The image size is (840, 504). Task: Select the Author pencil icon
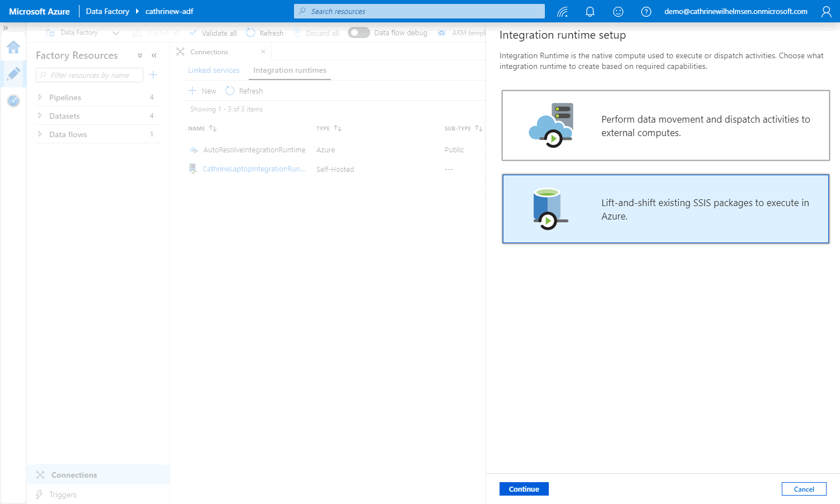click(x=13, y=74)
